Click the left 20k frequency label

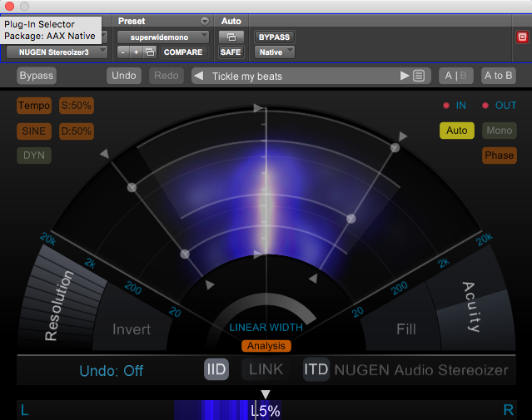click(48, 239)
